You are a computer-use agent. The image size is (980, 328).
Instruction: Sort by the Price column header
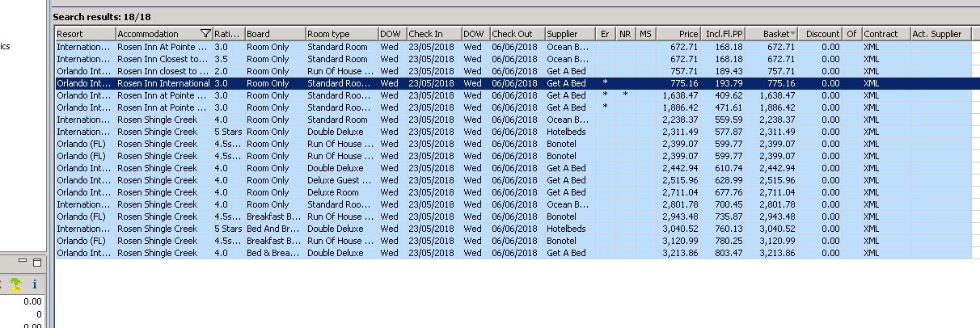678,34
